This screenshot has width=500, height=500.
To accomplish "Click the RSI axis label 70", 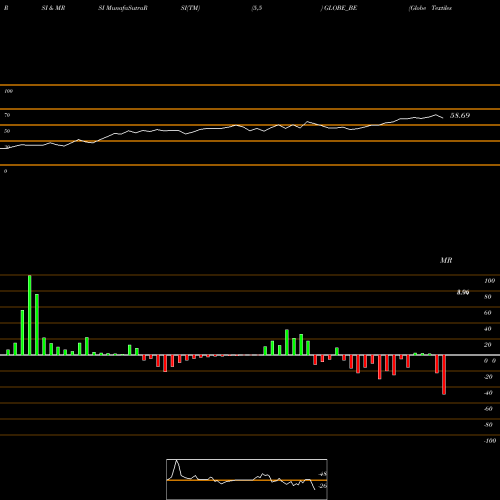I will point(7,115).
